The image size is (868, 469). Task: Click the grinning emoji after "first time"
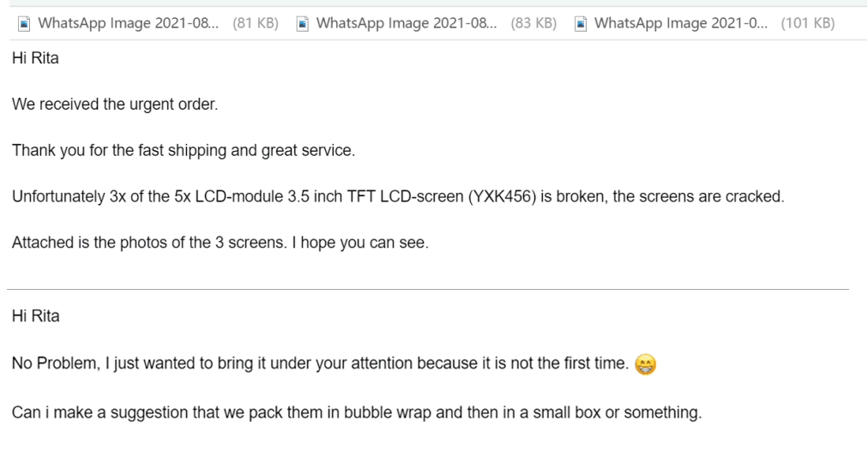645,365
